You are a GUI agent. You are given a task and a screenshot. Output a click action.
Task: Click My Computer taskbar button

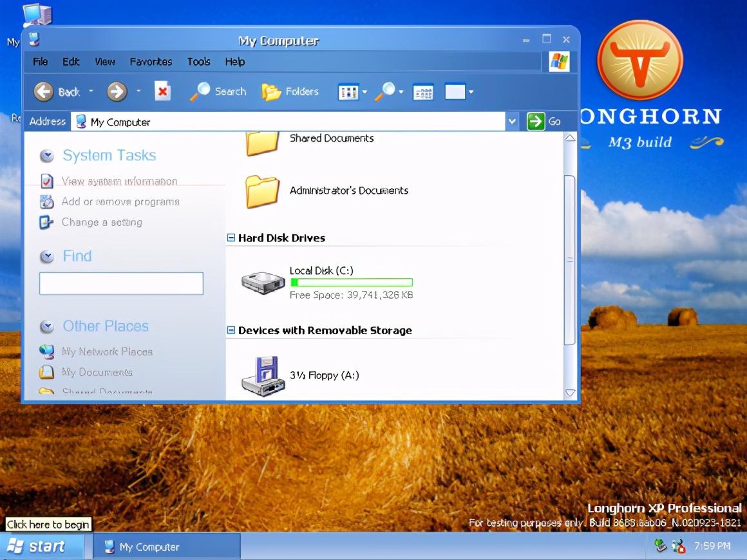click(167, 546)
